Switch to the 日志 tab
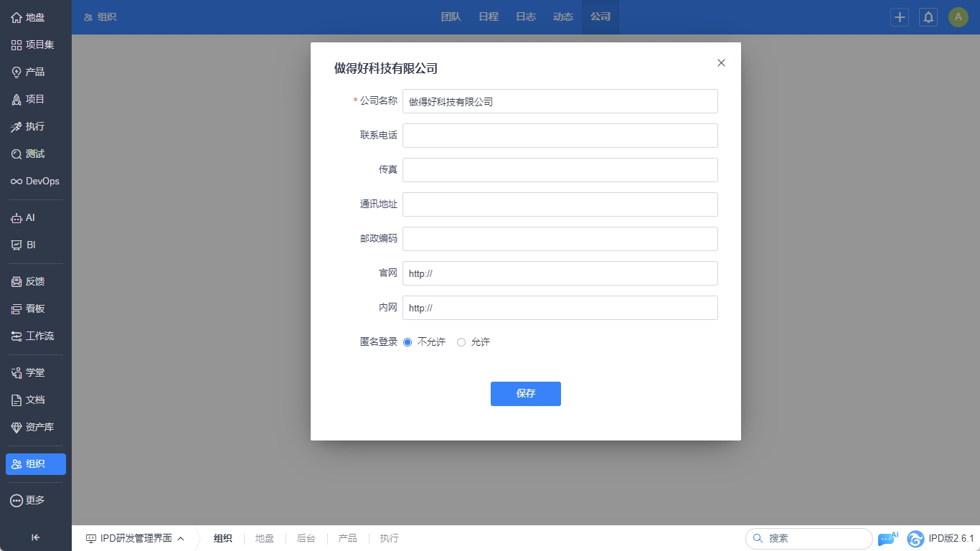Viewport: 980px width, 551px height. click(x=526, y=17)
